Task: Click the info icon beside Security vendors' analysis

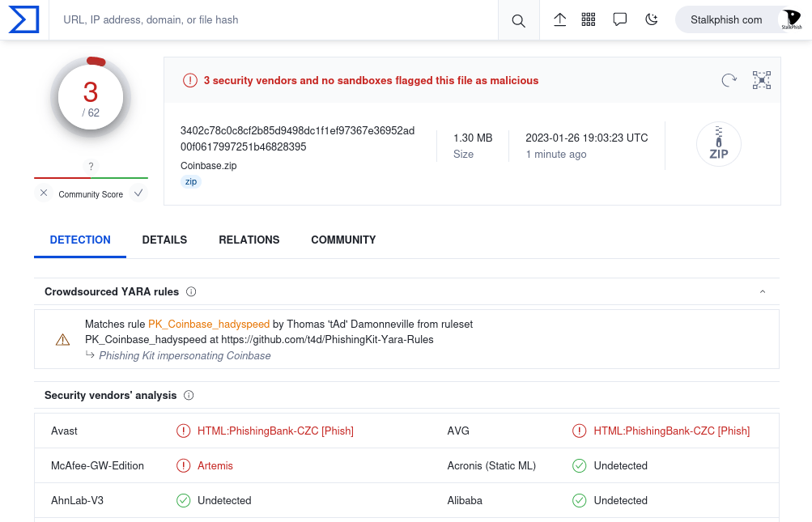Action: pos(189,396)
